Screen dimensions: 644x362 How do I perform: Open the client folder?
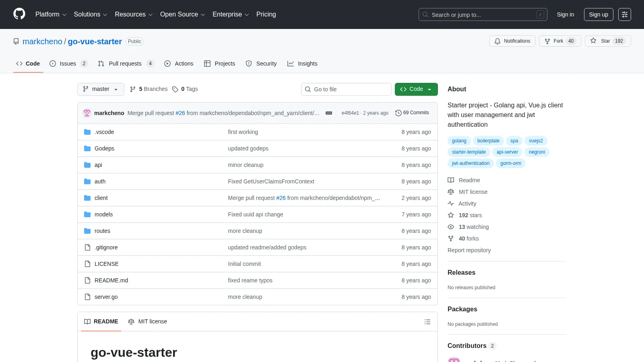[x=101, y=198]
